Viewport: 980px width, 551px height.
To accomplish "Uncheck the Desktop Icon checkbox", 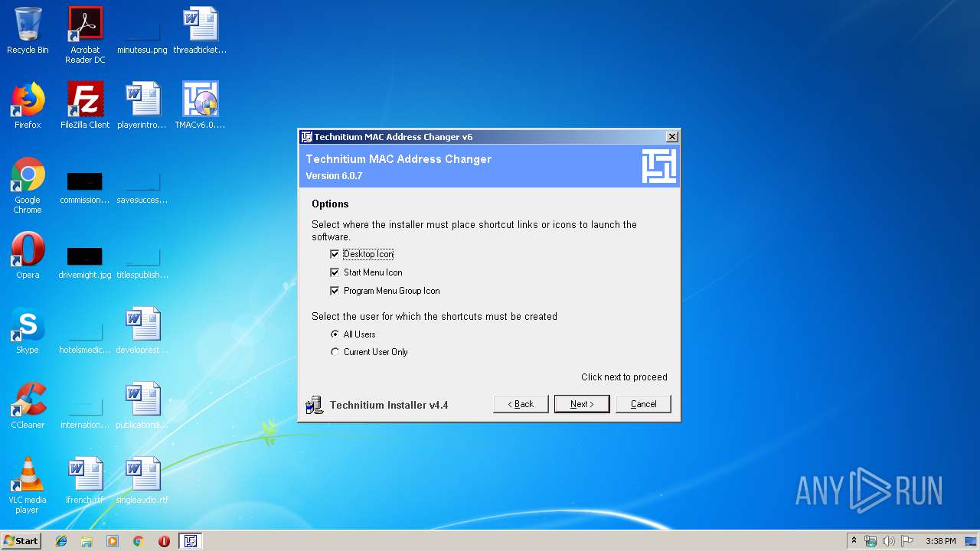I will click(335, 254).
